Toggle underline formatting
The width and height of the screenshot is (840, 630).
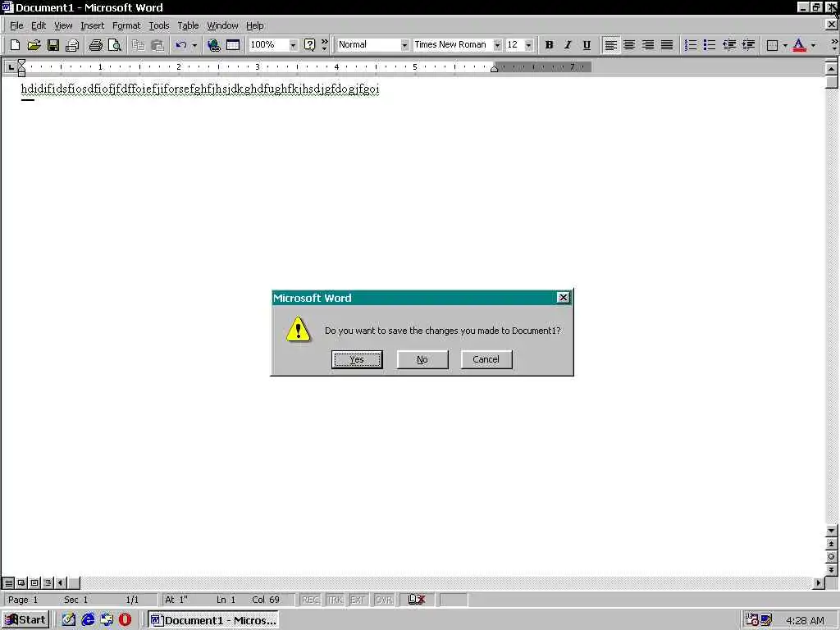pos(587,45)
